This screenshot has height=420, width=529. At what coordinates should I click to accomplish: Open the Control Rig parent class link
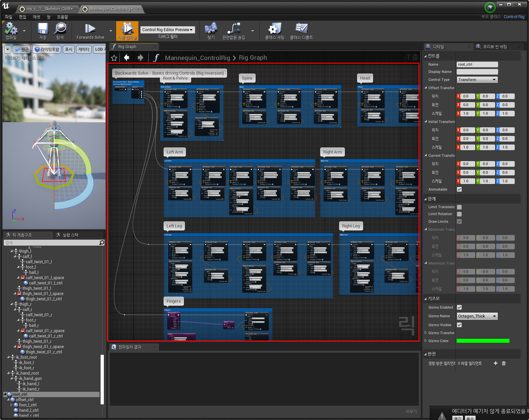[x=514, y=17]
